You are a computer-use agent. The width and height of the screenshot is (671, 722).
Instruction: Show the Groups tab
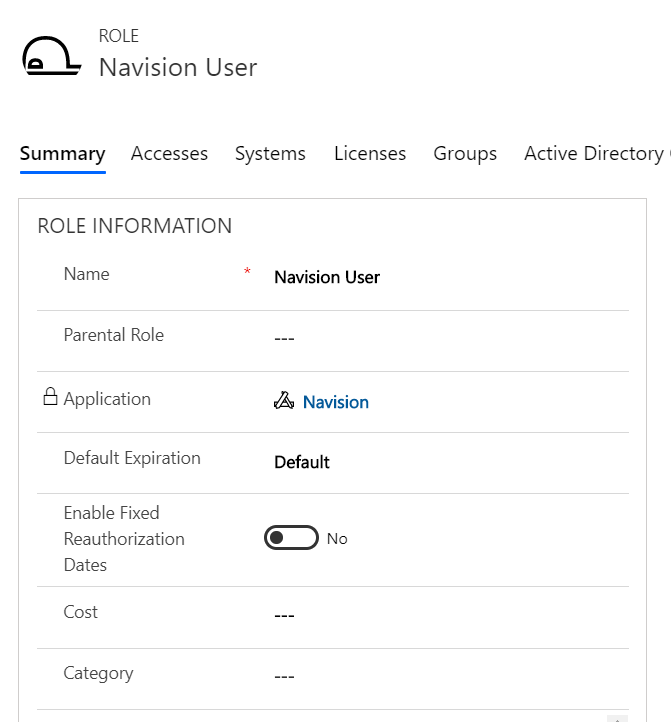465,153
